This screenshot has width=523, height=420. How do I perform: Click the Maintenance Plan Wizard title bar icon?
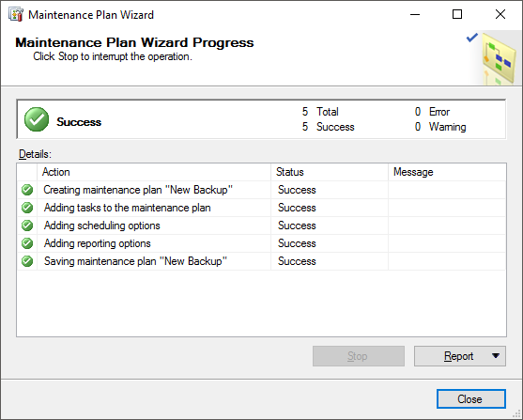tap(16, 15)
